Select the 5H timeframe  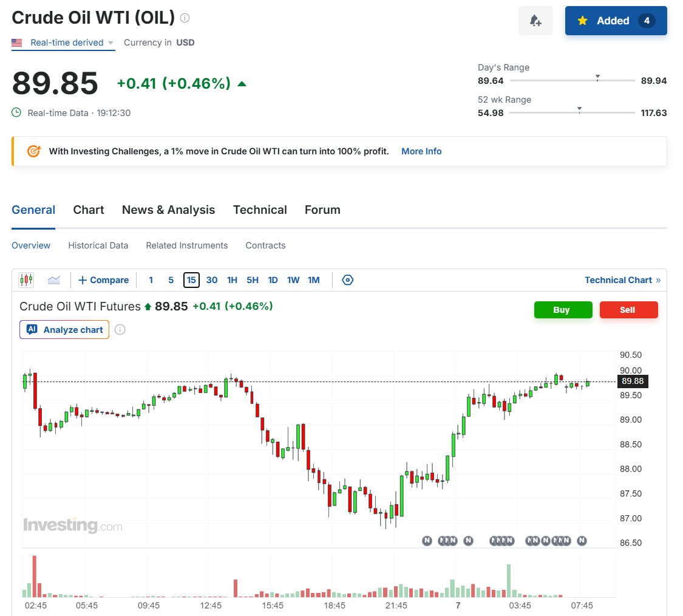click(x=253, y=280)
